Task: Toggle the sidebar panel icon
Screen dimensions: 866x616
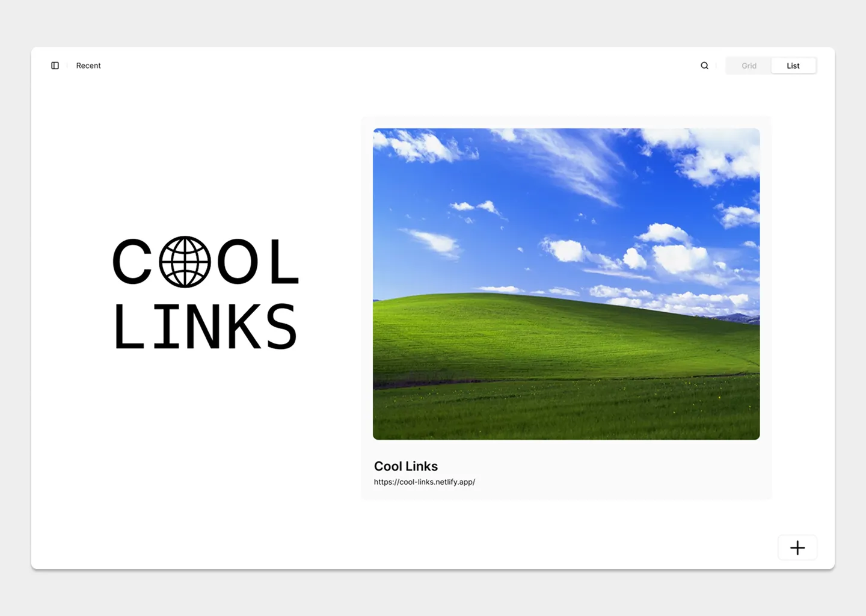Action: pyautogui.click(x=55, y=66)
